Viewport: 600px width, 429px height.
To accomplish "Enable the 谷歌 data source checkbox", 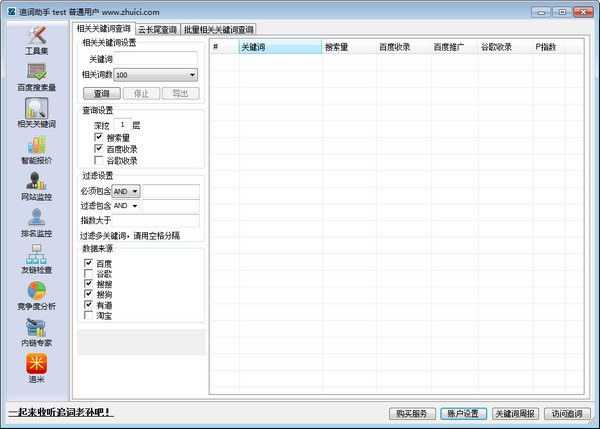I will pyautogui.click(x=88, y=273).
